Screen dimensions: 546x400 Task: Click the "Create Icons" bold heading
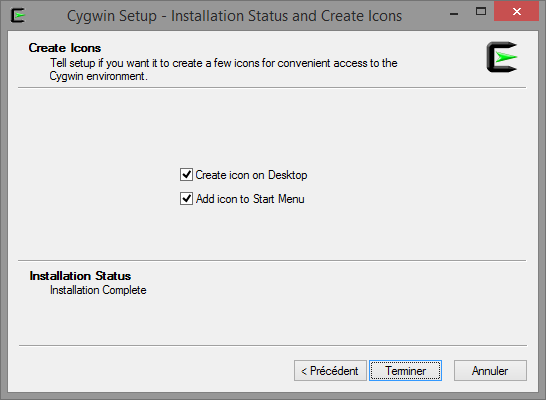tap(65, 48)
